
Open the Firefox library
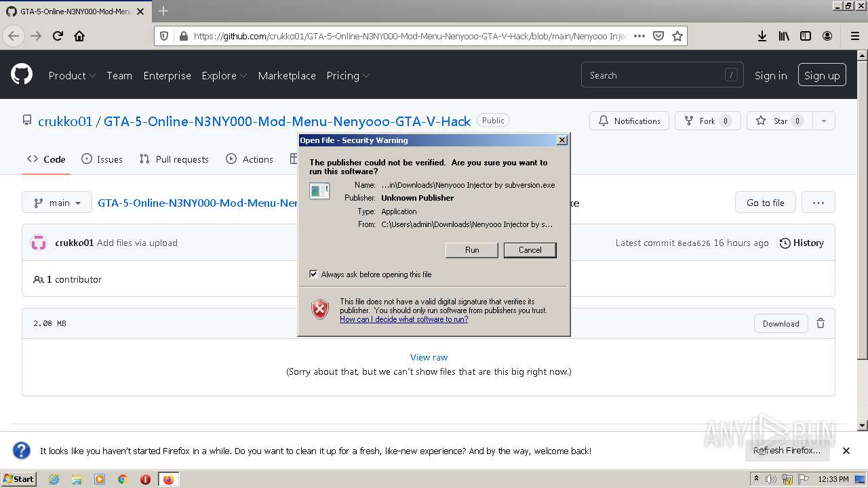tap(784, 36)
